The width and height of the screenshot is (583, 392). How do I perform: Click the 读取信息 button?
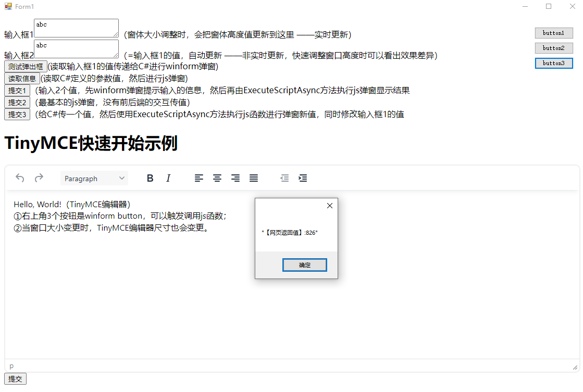(x=22, y=79)
